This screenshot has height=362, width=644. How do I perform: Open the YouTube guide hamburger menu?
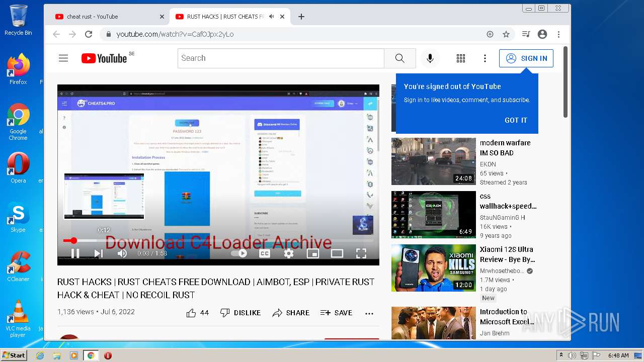[63, 58]
